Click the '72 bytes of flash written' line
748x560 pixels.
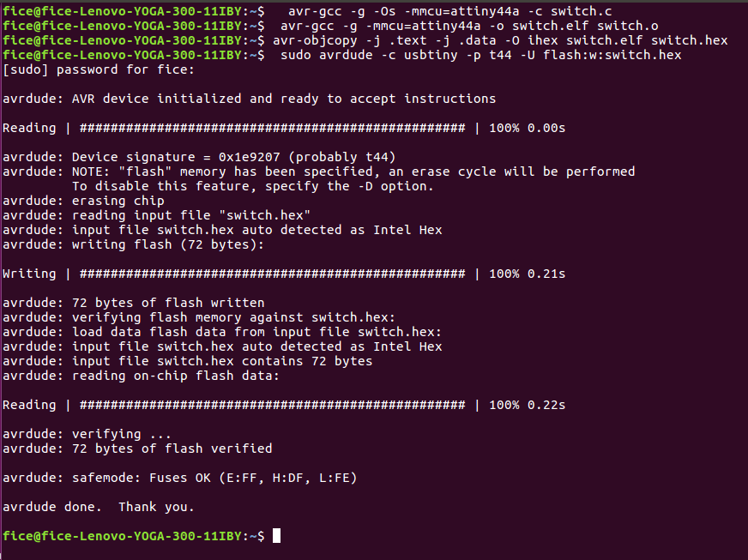coord(168,304)
